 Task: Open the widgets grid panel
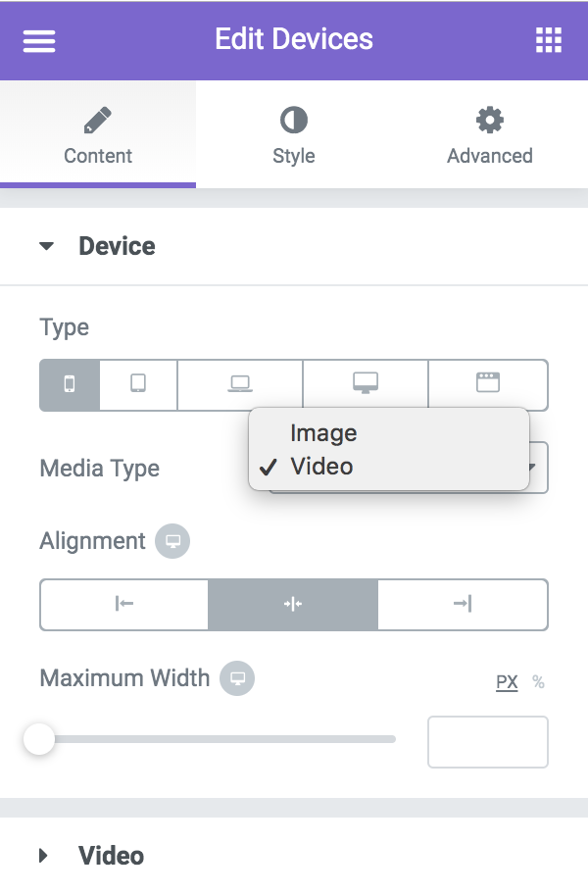coord(549,40)
